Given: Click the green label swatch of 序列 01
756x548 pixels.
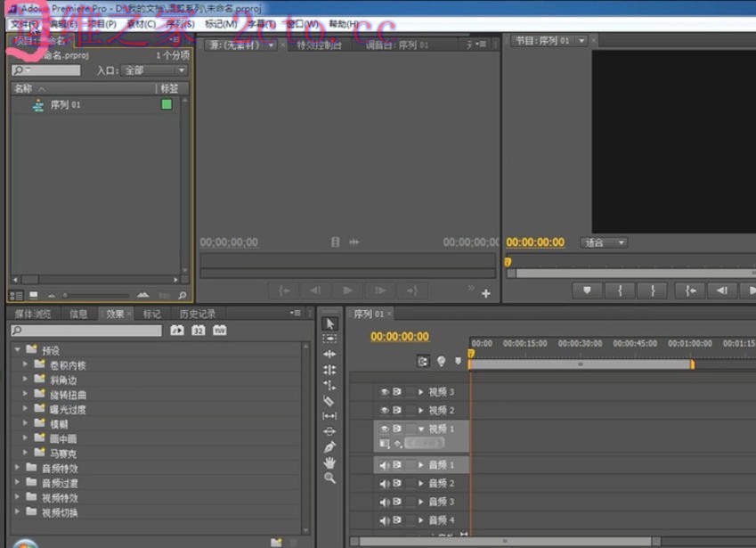Looking at the screenshot, I should 167,104.
